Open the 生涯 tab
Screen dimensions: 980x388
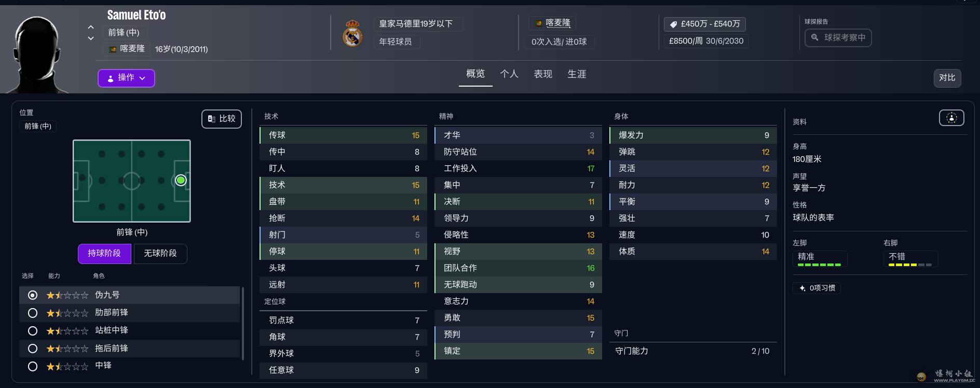(577, 74)
